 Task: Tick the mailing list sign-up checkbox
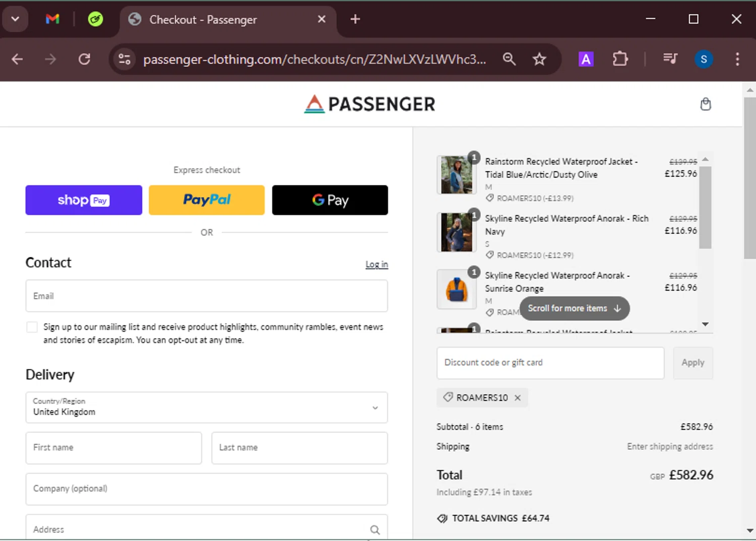(x=32, y=327)
